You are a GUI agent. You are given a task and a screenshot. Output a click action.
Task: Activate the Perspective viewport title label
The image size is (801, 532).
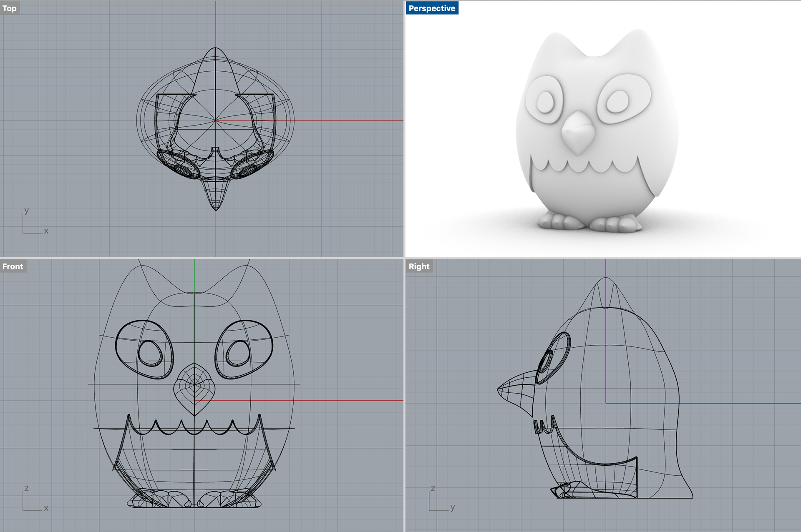[432, 8]
